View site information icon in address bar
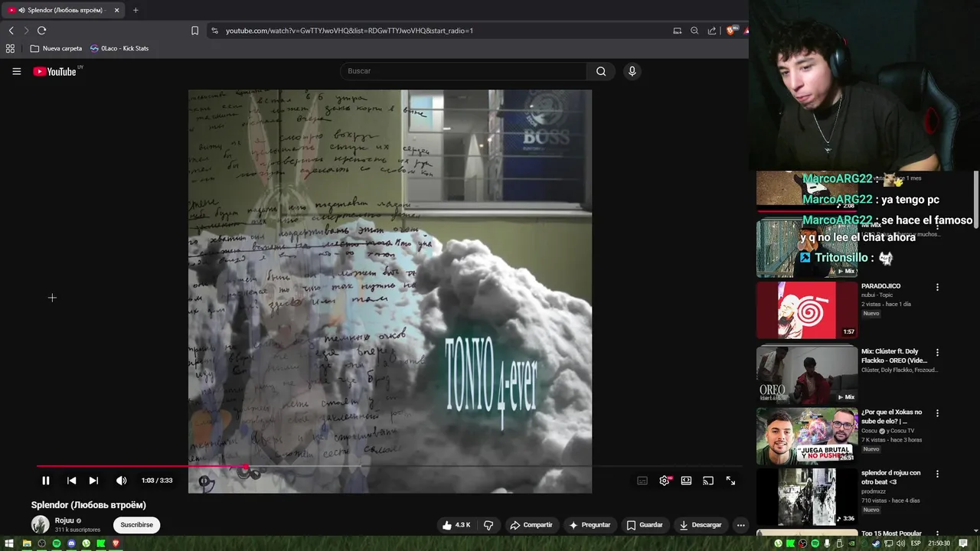Screen dimensions: 980x551 click(x=214, y=31)
